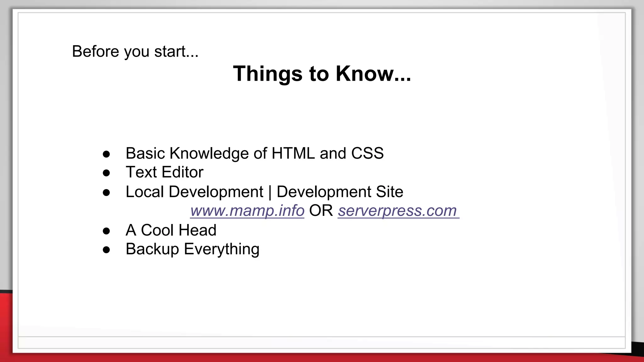This screenshot has height=362, width=644.
Task: Select 'Basic Knowledge of HTML and CSS' bullet
Action: tap(255, 153)
